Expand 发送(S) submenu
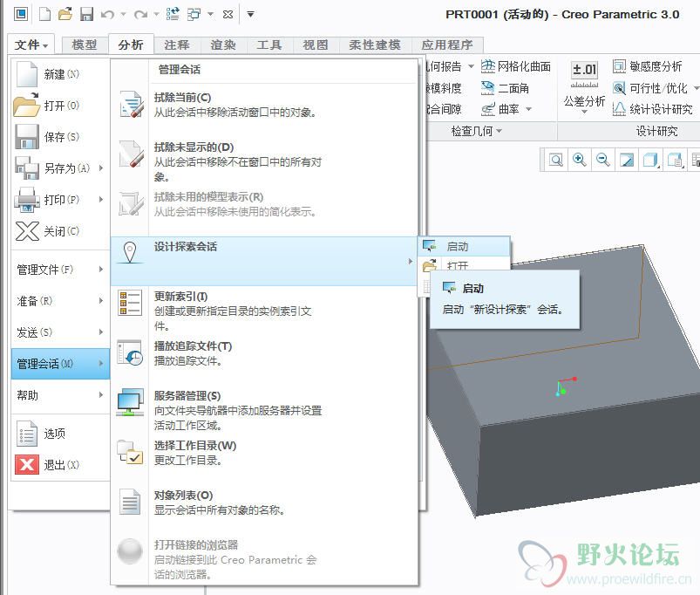This screenshot has width=700, height=595. pos(60,332)
